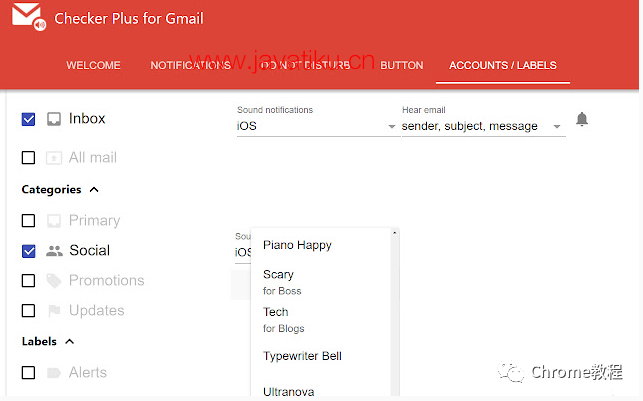Select the Scary for Boss sound
Image resolution: width=643 pixels, height=401 pixels.
[x=321, y=282]
